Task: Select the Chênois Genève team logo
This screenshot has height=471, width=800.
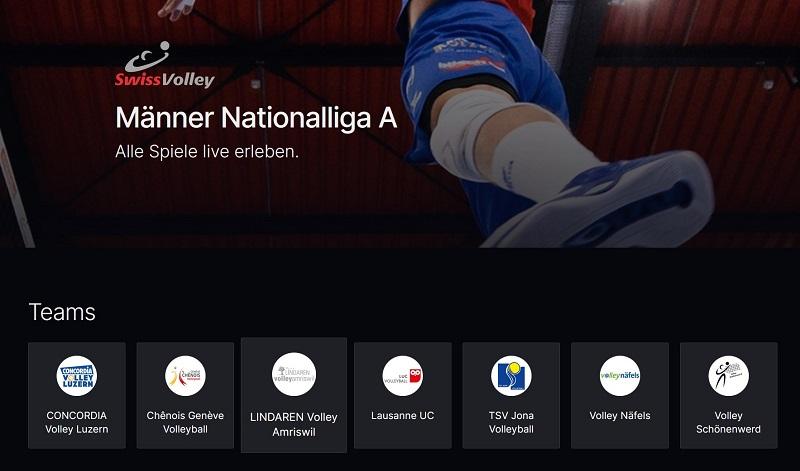Action: click(x=185, y=376)
